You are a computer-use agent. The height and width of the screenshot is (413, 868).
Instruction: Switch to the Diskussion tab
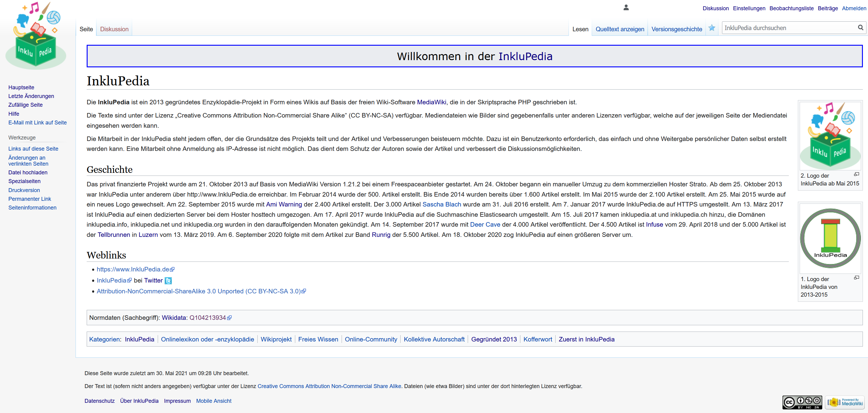[114, 29]
